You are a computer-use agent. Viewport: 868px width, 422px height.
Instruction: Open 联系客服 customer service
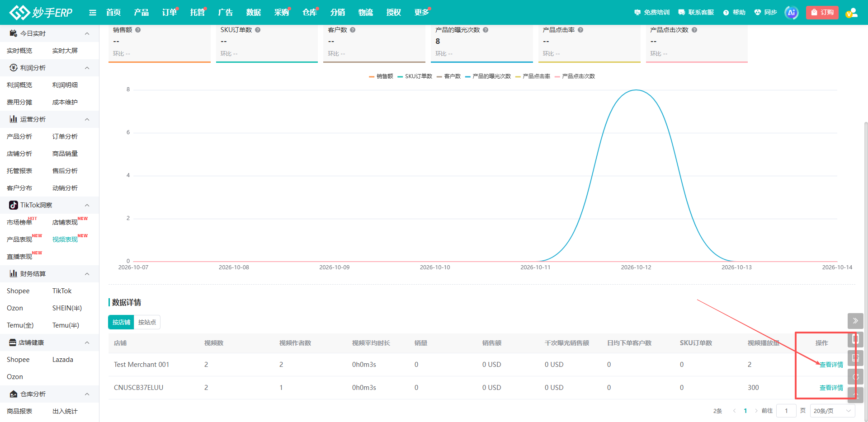click(696, 13)
